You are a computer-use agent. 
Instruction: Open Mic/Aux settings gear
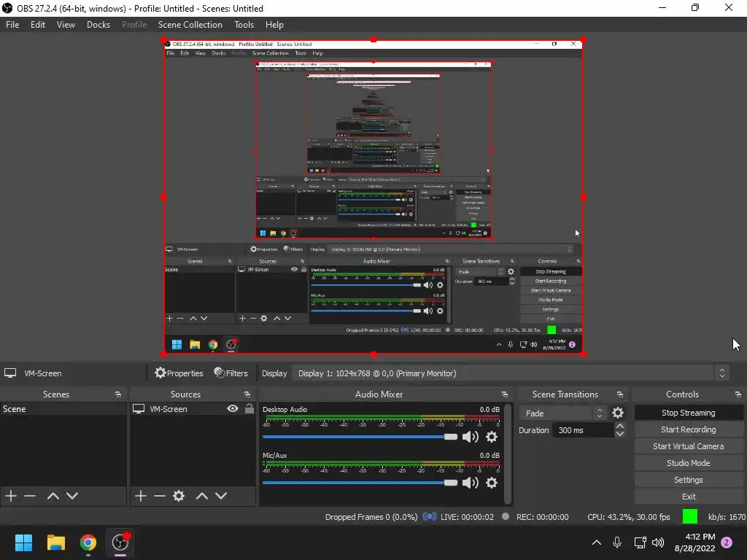coord(492,483)
